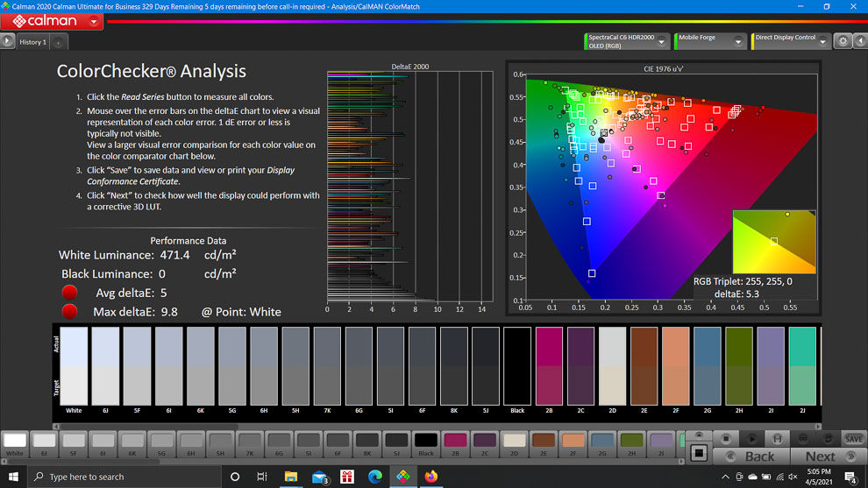The height and width of the screenshot is (488, 868).
Task: Open Microsoft Edge from taskbar
Action: [x=375, y=477]
